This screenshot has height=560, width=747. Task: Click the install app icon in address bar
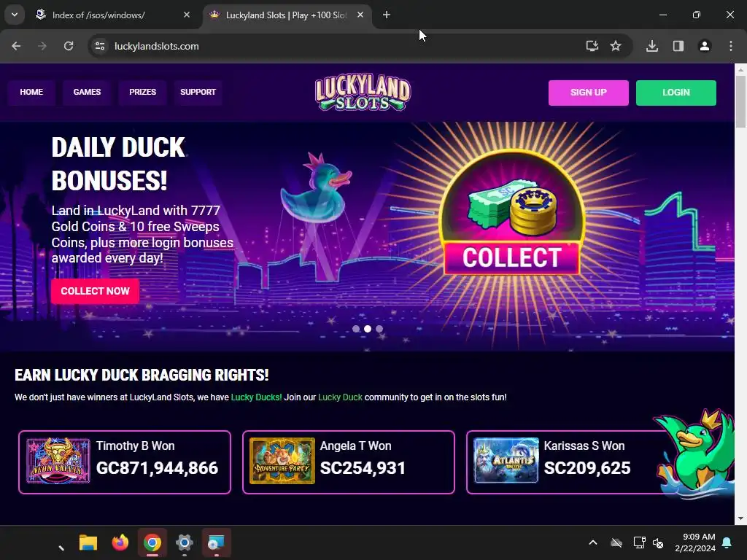[x=592, y=46]
